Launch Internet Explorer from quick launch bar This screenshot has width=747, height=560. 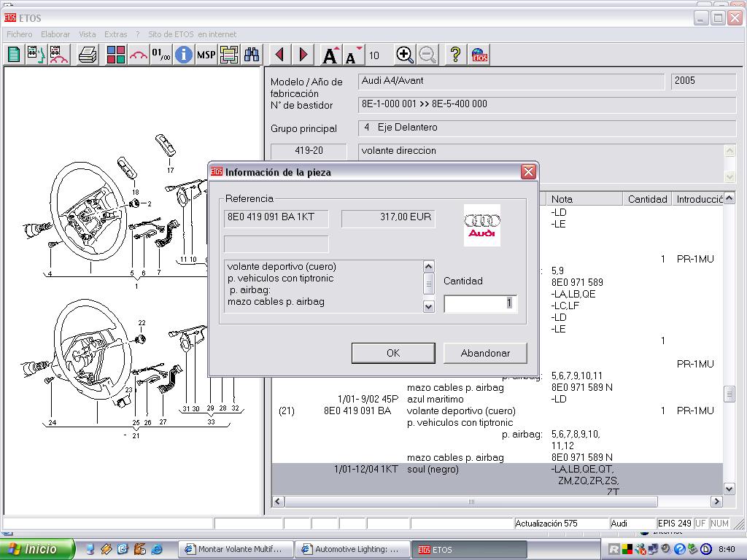tap(157, 549)
